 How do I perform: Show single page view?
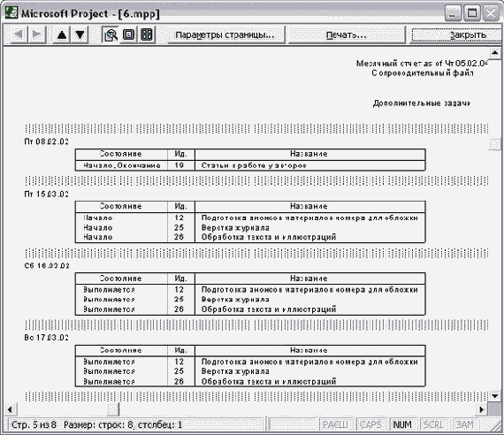[128, 34]
